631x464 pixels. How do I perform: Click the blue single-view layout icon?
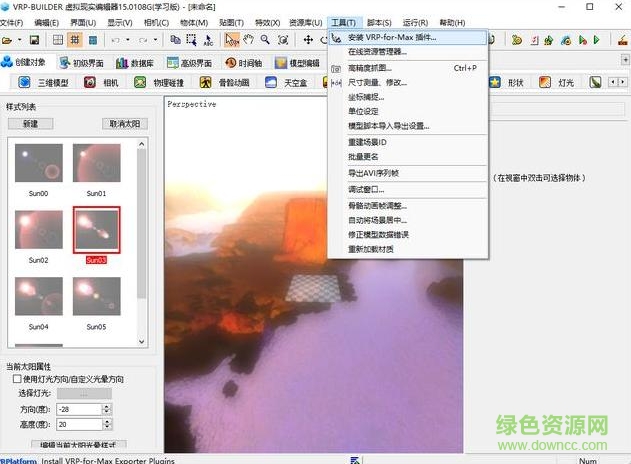(93, 40)
